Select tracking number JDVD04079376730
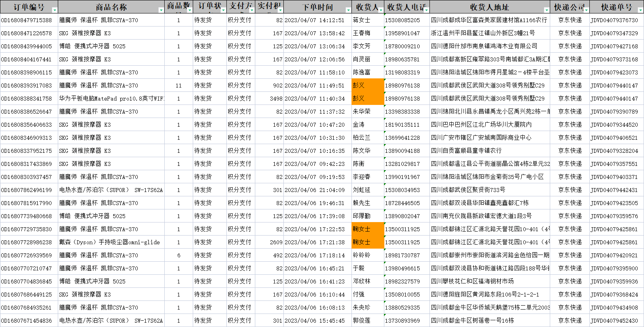Image resolution: width=644 pixels, height=327 pixels. (x=617, y=20)
